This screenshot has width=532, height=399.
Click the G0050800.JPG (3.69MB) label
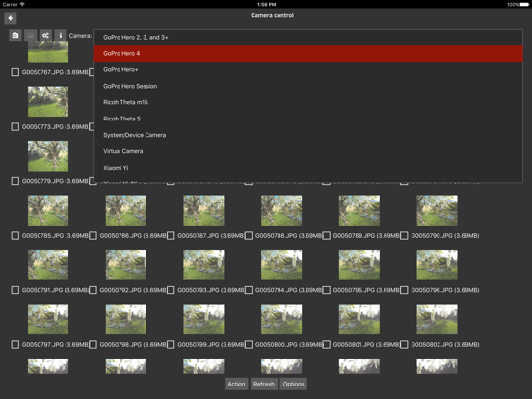click(288, 345)
